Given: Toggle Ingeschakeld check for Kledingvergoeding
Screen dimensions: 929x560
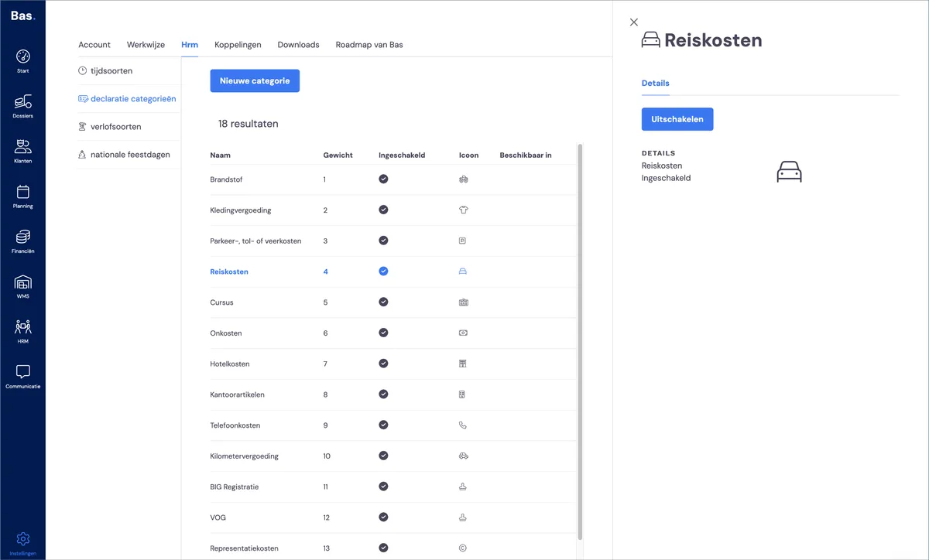Looking at the screenshot, I should 383,210.
